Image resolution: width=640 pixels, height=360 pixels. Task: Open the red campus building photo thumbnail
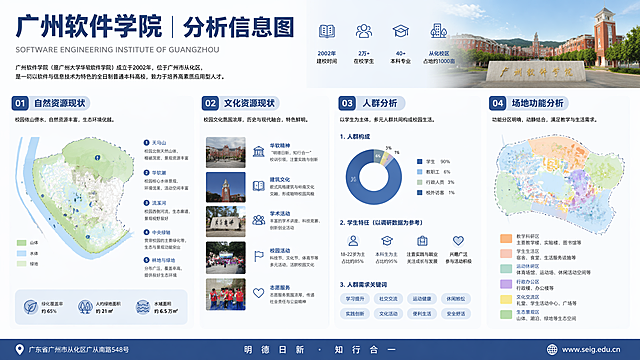pos(226,152)
